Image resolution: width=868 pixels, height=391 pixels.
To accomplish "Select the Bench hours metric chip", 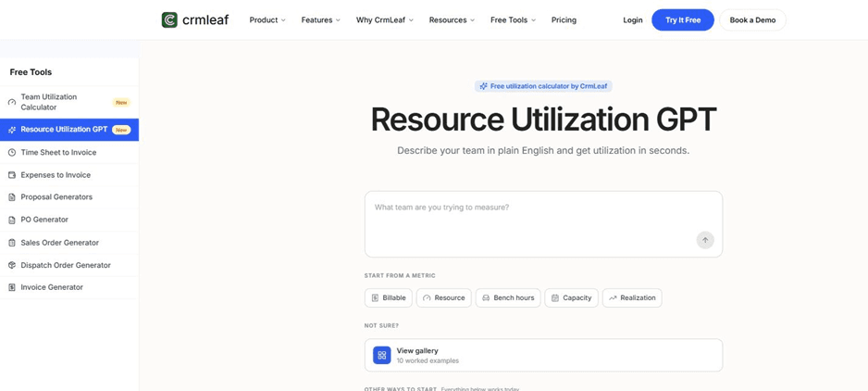I will [x=508, y=297].
